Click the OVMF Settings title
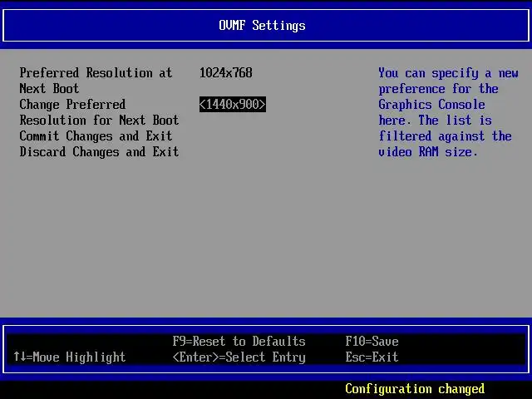 pos(262,26)
